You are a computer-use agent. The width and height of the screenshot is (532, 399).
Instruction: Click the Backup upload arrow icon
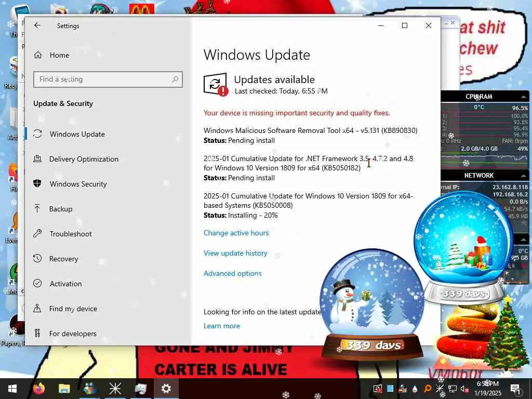pyautogui.click(x=37, y=209)
